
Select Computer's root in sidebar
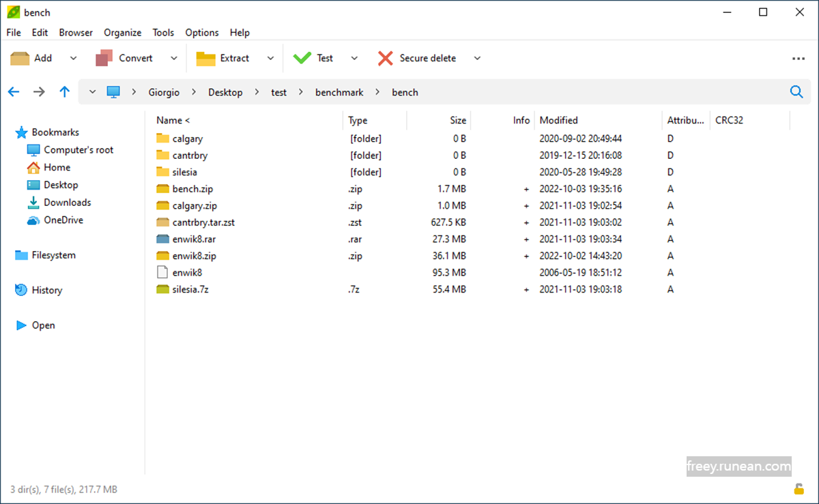pos(78,150)
